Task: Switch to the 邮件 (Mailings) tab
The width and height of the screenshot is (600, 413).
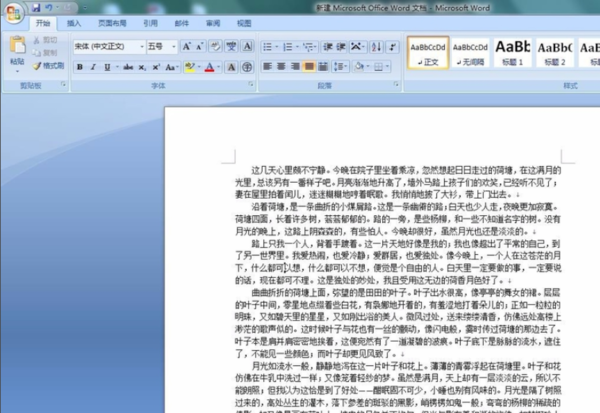Action: click(182, 23)
